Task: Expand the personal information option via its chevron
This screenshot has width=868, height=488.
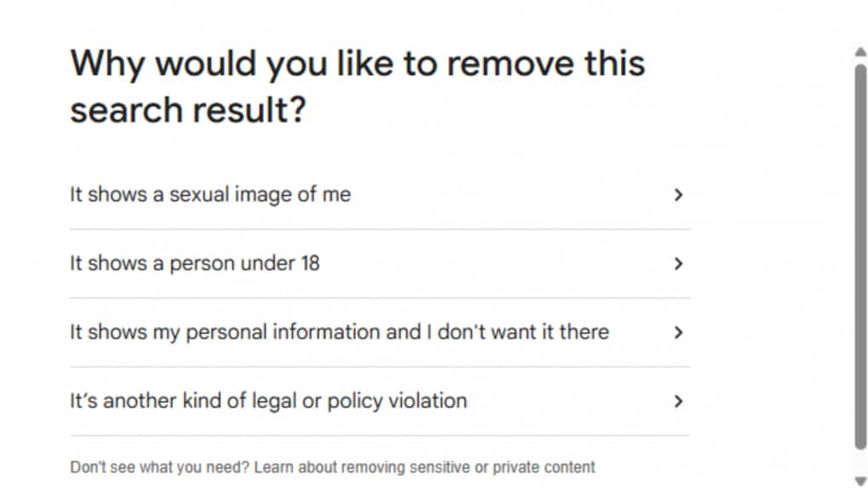Action: click(678, 333)
